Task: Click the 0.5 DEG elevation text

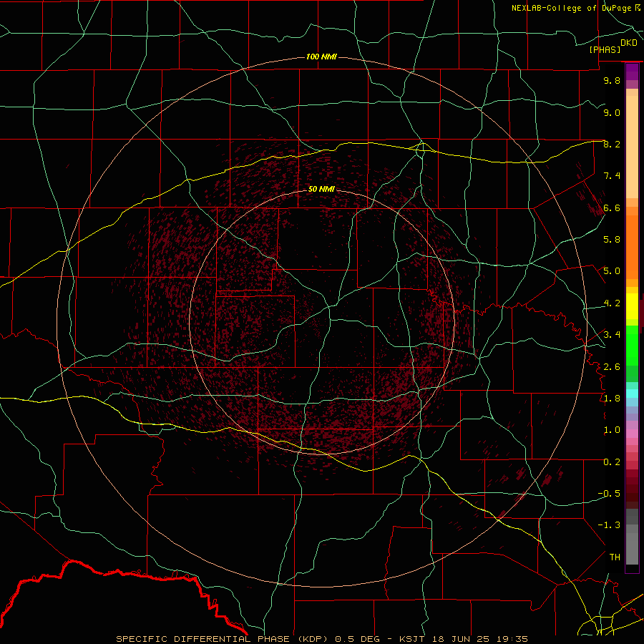Action: point(358,639)
